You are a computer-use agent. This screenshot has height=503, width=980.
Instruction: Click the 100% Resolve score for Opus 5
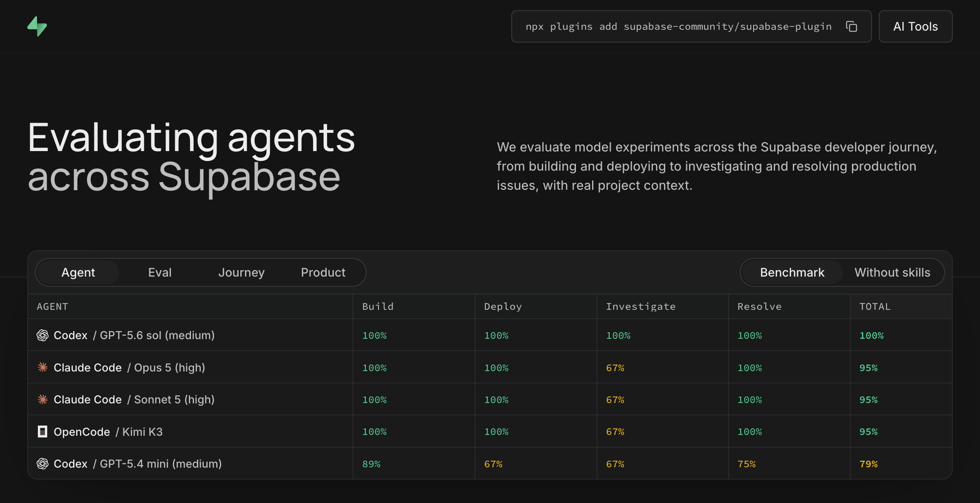[x=749, y=368]
